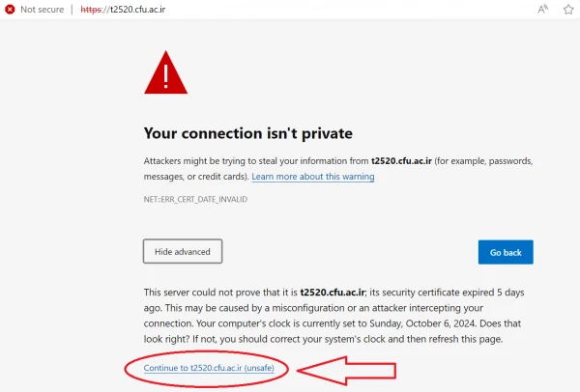580x392 pixels.
Task: Collapse details with Hide advanced button
Action: tap(183, 252)
